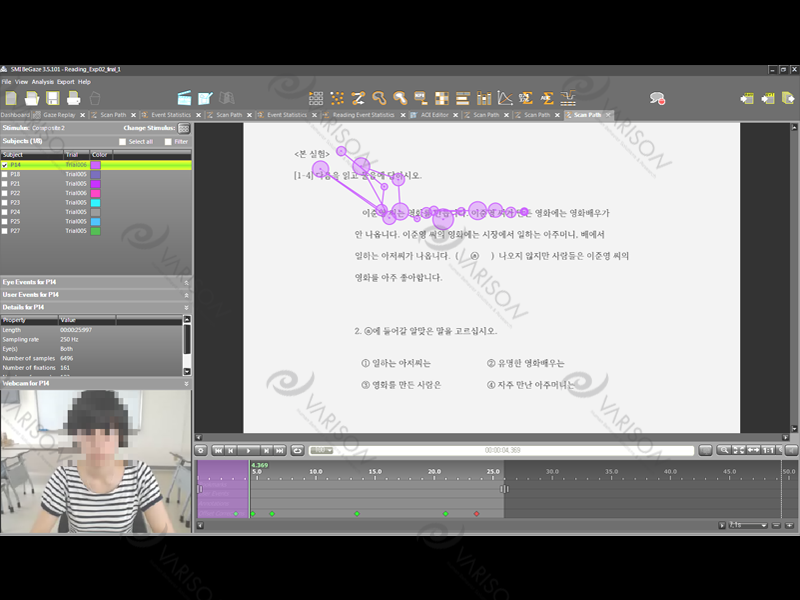The image size is (800, 600).
Task: Open the Event Statistics sigma icon
Action: pyautogui.click(x=526, y=98)
